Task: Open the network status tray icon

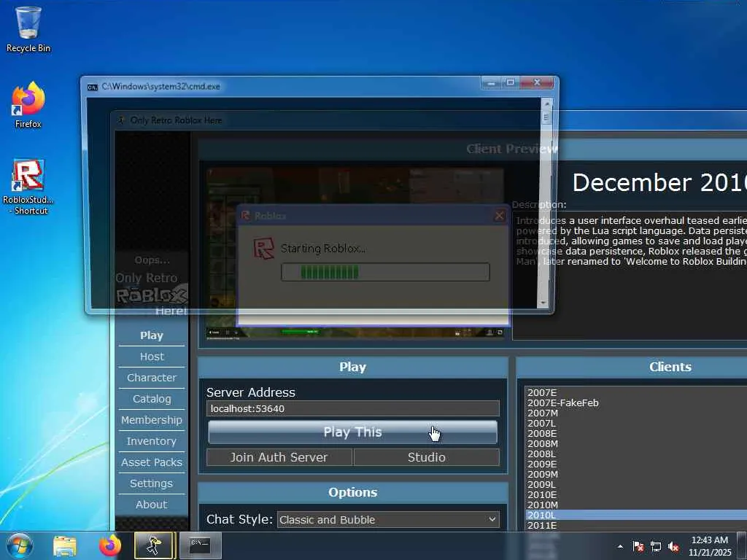Action: click(x=656, y=546)
